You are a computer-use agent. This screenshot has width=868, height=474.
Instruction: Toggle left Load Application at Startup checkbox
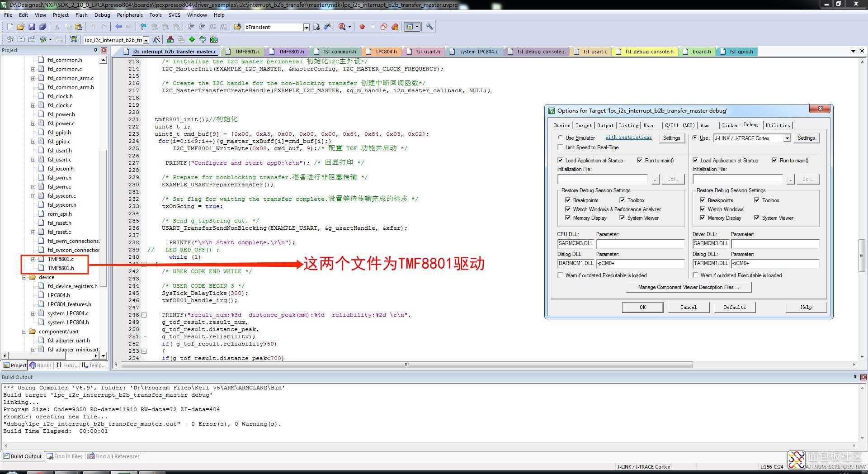coord(560,160)
